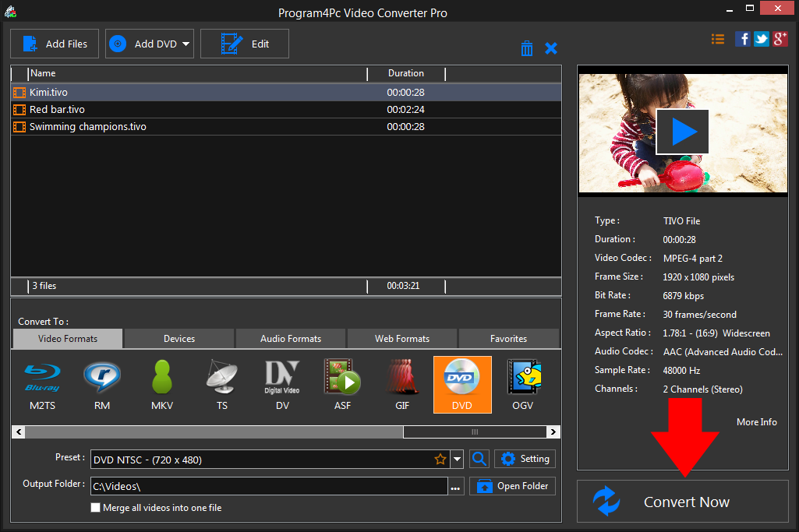
Task: Open the orange list menu icon
Action: 717,39
